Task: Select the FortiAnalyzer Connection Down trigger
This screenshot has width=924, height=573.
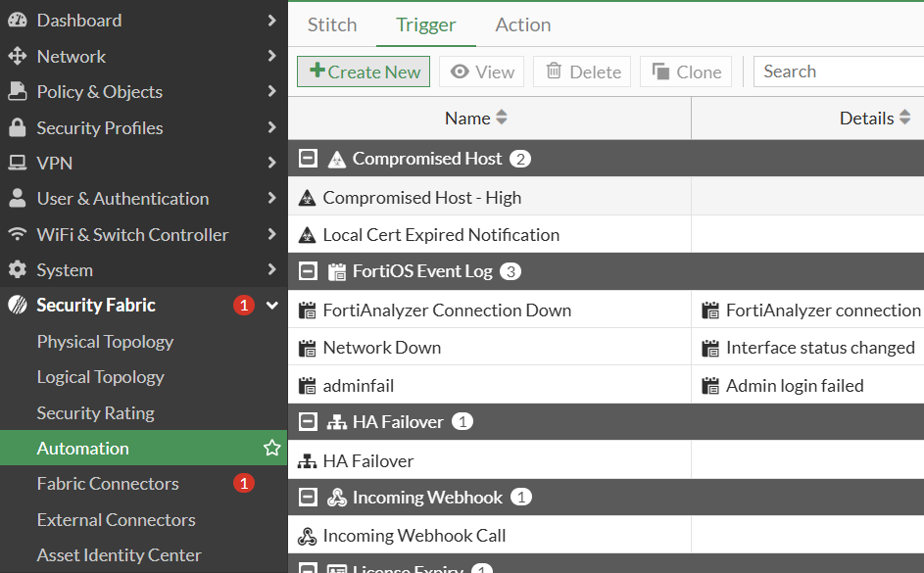Action: tap(447, 310)
